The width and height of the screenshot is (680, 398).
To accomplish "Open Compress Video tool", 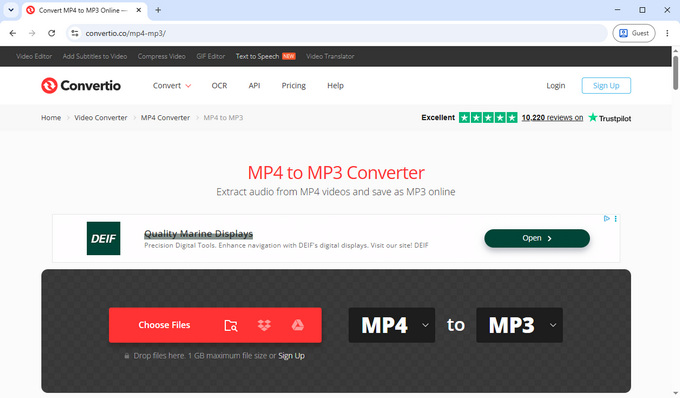I will click(x=161, y=56).
